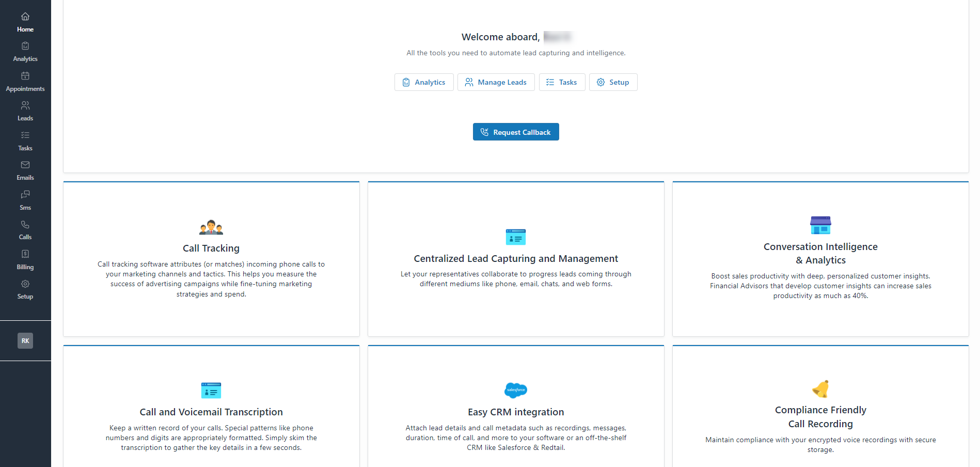Screen dimensions: 980x467
Task: Click the Conversation Intelligence & Analytics heading
Action: click(820, 254)
